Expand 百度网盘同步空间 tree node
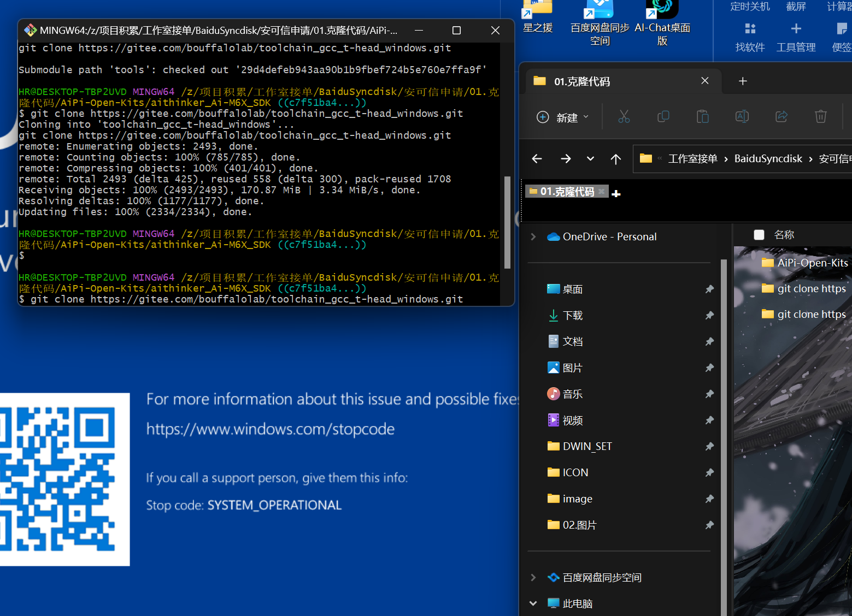The height and width of the screenshot is (616, 852). click(533, 577)
